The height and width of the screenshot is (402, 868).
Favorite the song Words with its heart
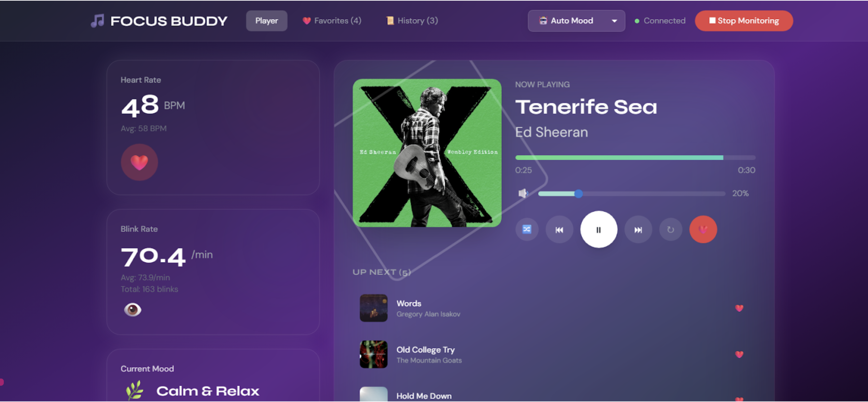[739, 308]
